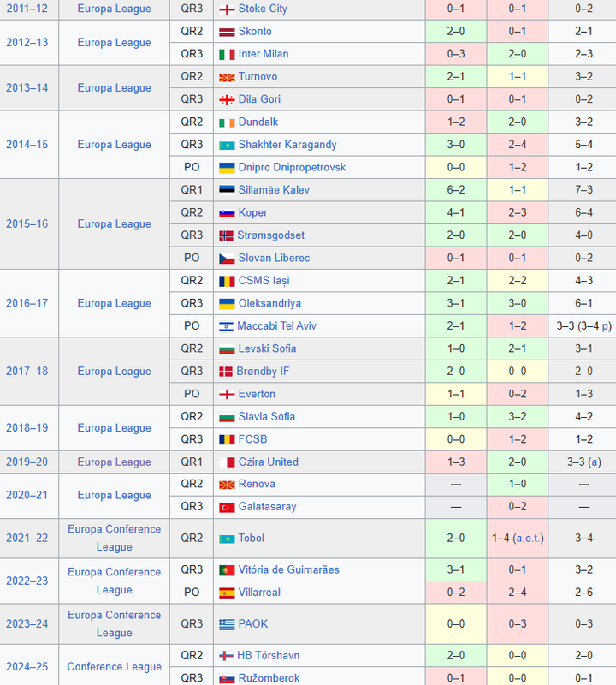Open the Slavia Sofia team link
The width and height of the screenshot is (616, 685).
266,417
